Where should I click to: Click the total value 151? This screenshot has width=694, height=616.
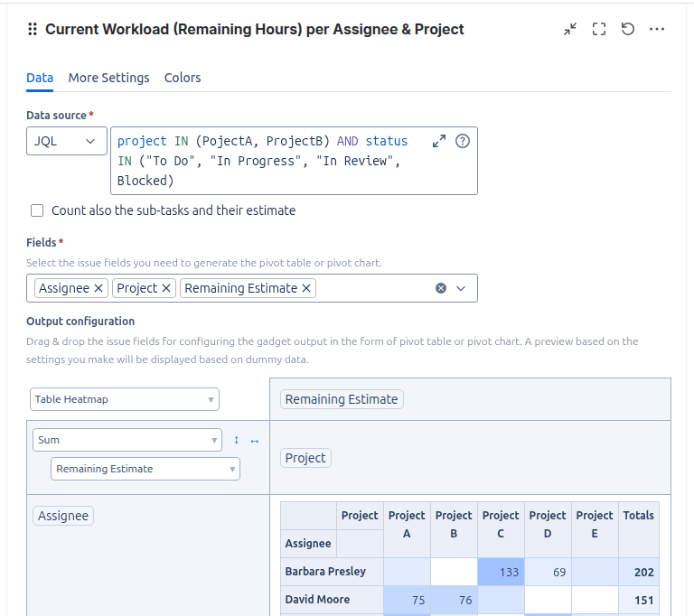[x=639, y=600]
